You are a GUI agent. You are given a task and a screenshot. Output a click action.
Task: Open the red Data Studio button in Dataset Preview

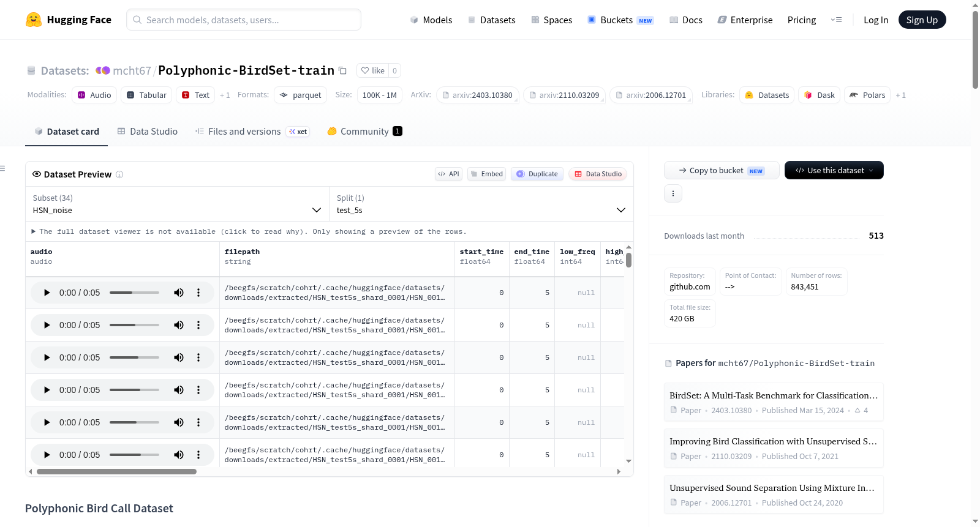pyautogui.click(x=598, y=174)
